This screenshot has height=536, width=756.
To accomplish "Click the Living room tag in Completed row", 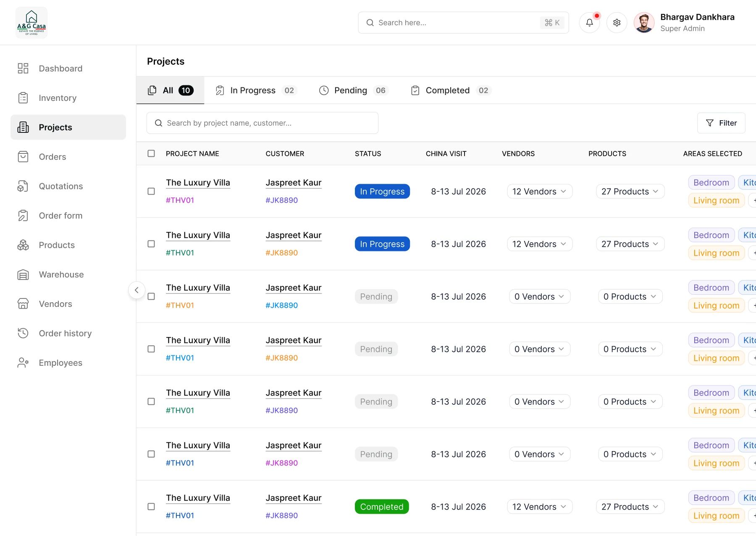I will pyautogui.click(x=717, y=516).
